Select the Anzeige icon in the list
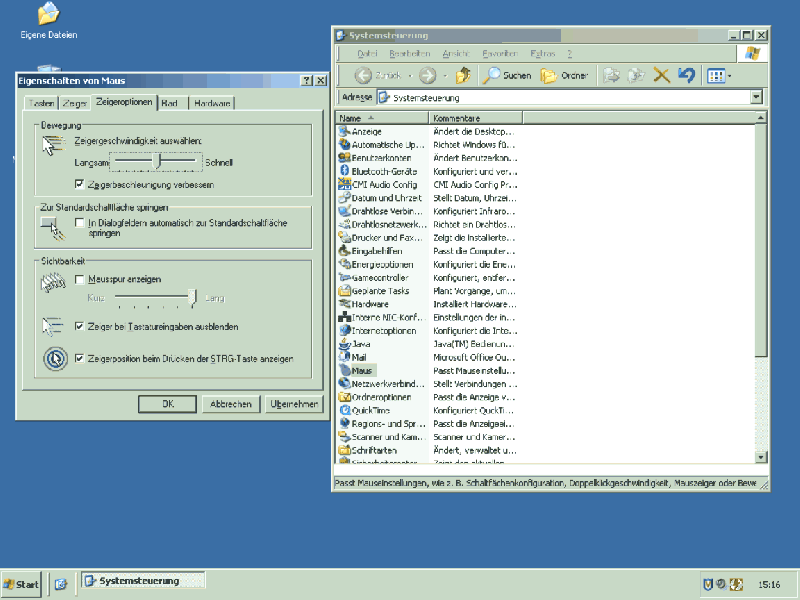This screenshot has width=800, height=600. pyautogui.click(x=344, y=132)
